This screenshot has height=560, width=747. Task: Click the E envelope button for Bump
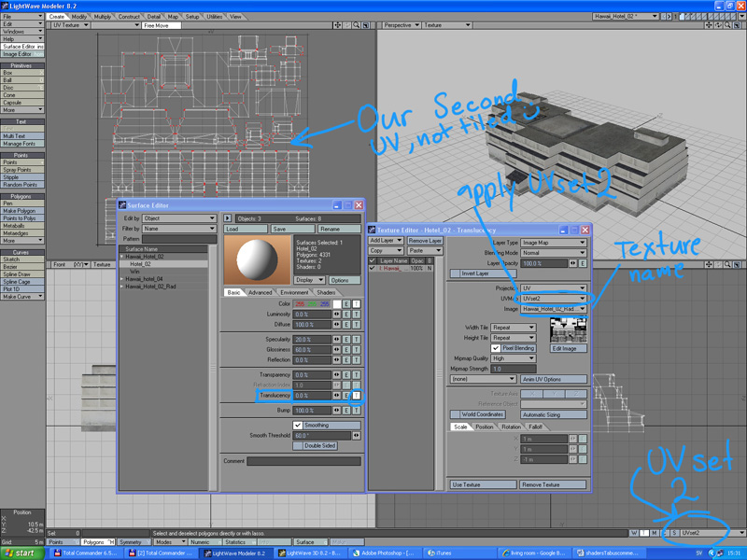[346, 411]
